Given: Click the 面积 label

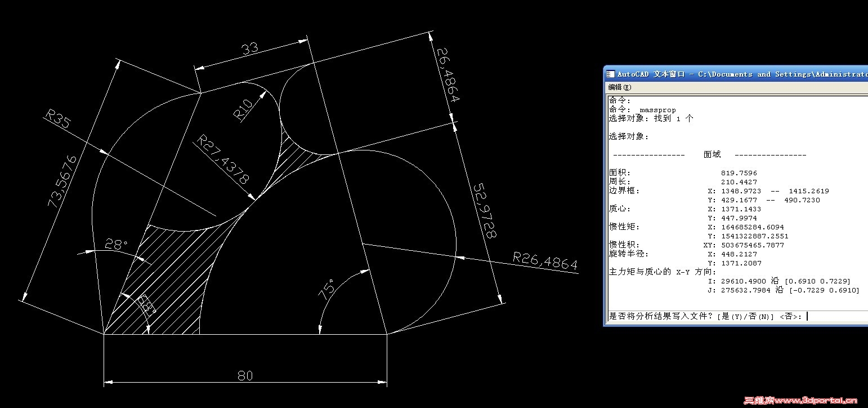Looking at the screenshot, I should (x=620, y=173).
